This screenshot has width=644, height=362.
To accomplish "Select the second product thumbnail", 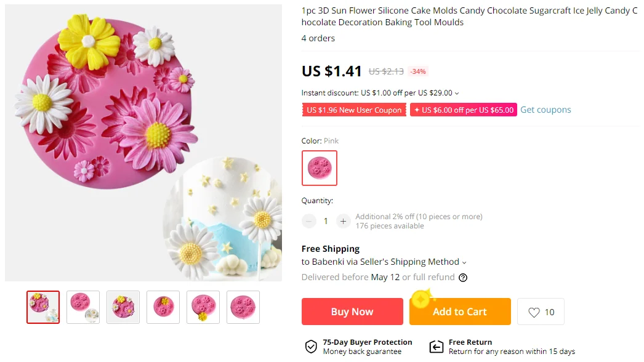I will pos(83,307).
